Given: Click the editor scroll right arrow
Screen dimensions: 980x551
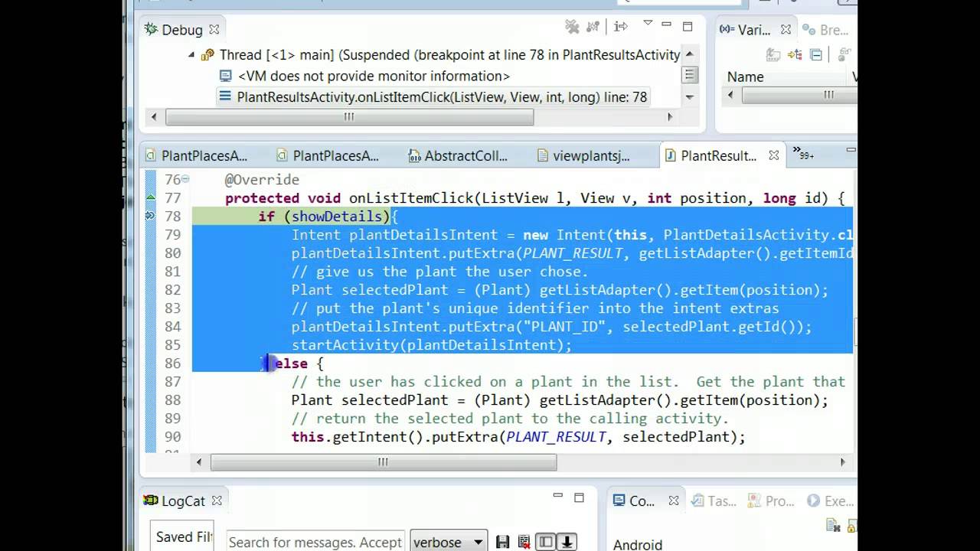Looking at the screenshot, I should tap(843, 462).
